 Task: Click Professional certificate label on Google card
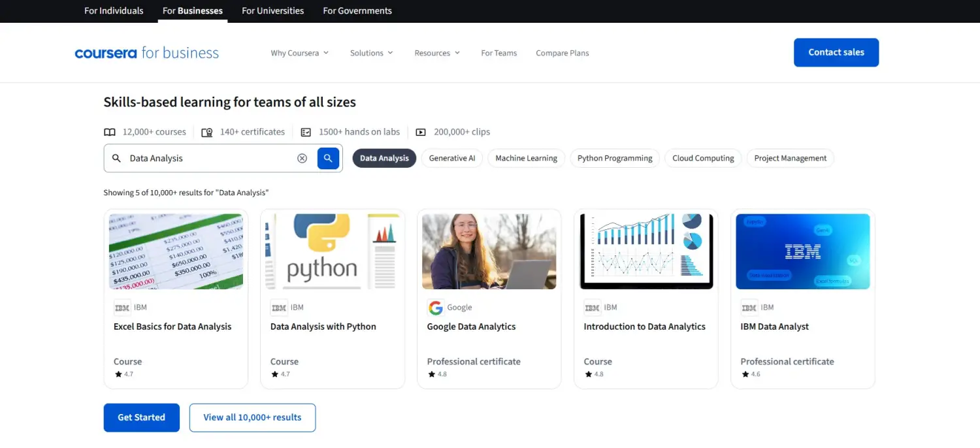[474, 361]
